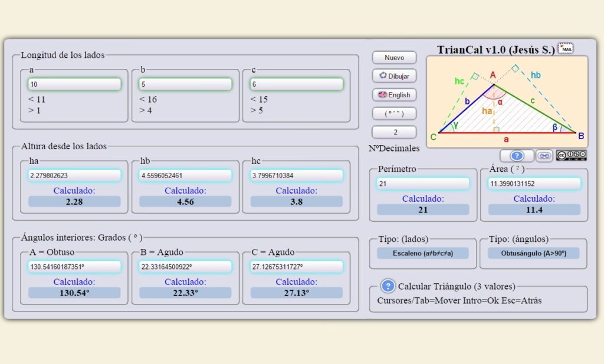Toggle the degrees-minutes-seconds angle format button
This screenshot has height=364, width=604.
point(394,113)
